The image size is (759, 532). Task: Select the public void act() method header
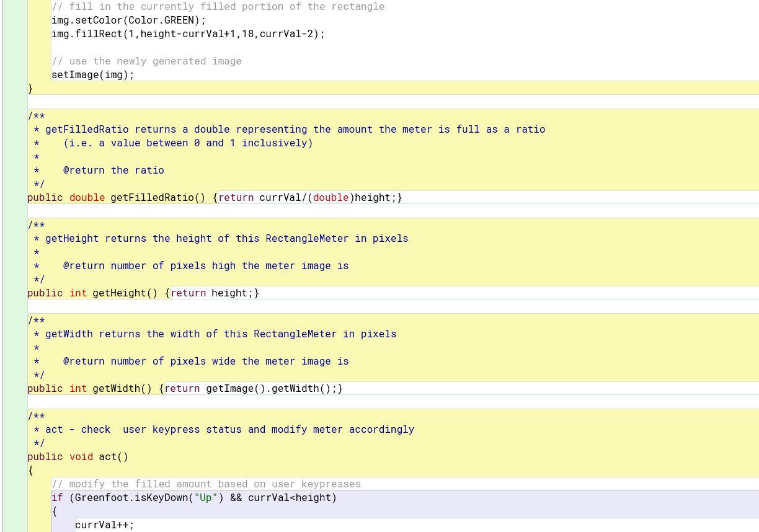[x=78, y=456]
